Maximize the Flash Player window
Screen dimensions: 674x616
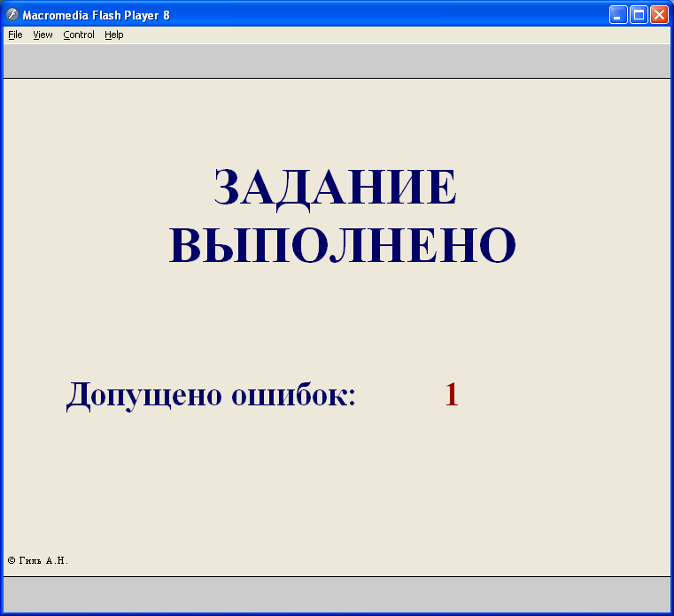click(639, 15)
